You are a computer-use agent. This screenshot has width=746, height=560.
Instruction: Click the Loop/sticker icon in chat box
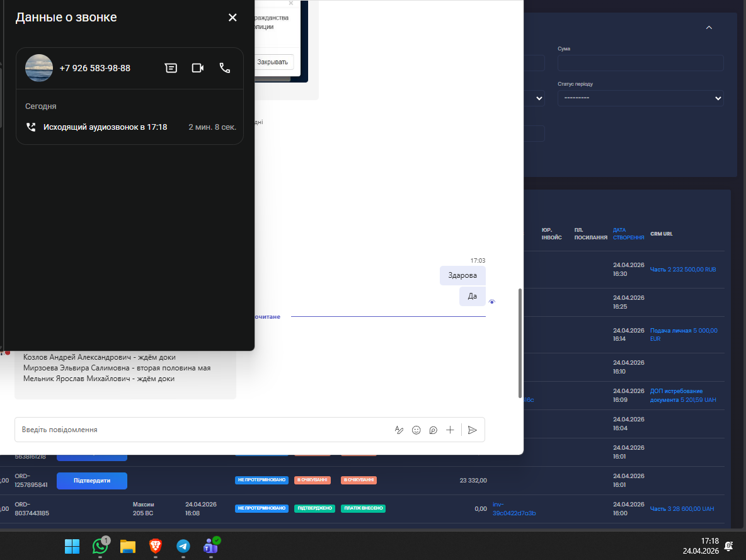coord(433,430)
